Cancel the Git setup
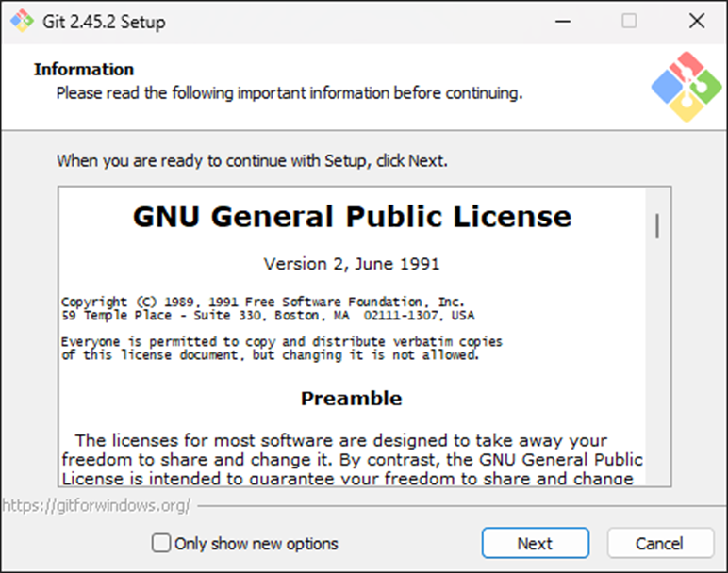 click(659, 543)
